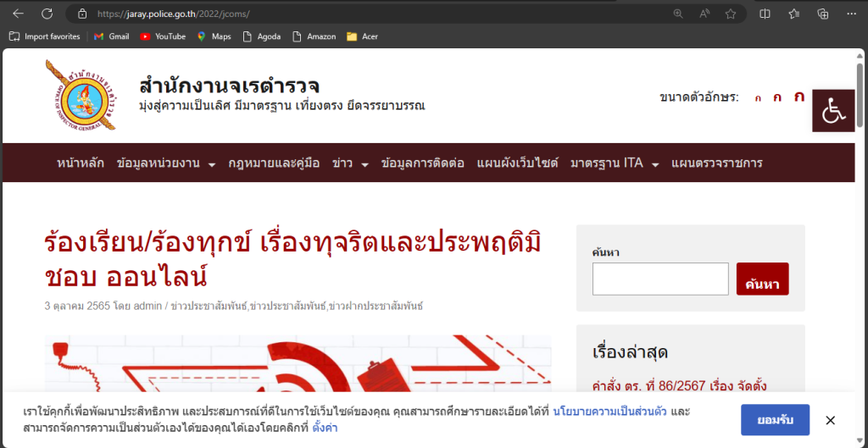Select the medium font size ก

click(777, 97)
